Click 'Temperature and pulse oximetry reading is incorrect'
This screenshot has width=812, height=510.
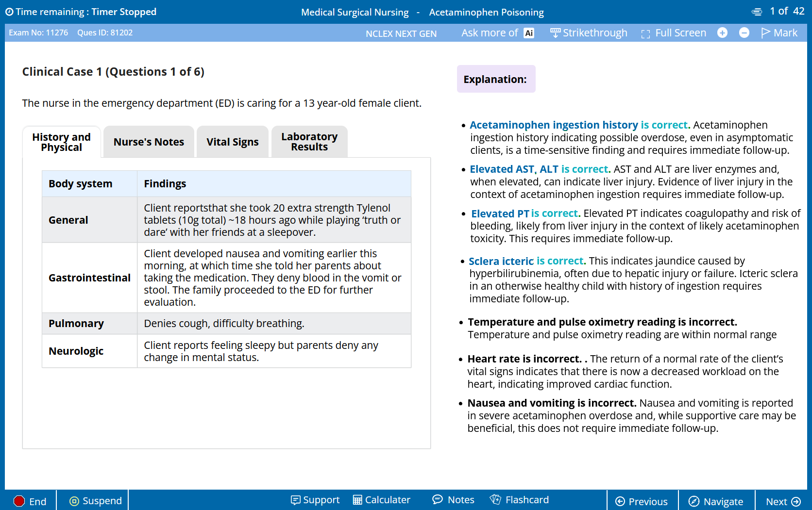602,322
